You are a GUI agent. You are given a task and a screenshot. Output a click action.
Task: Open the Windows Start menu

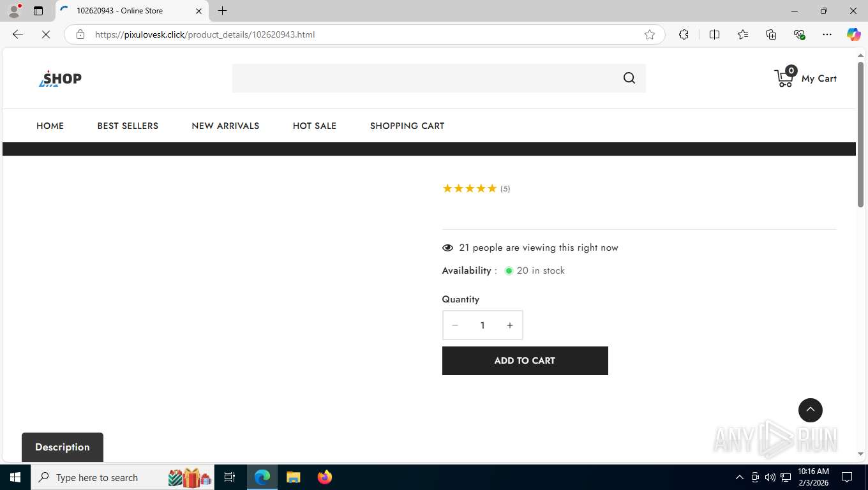(15, 477)
